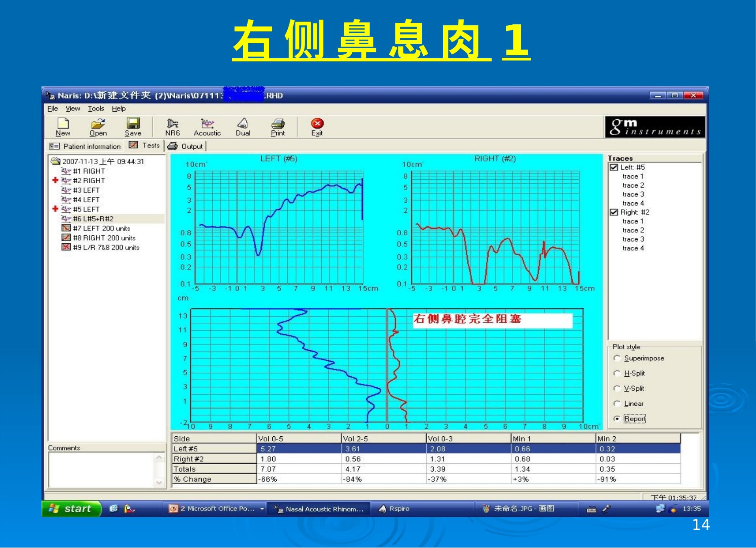Switch to the Output tab
This screenshot has width=756, height=548.
coord(185,146)
